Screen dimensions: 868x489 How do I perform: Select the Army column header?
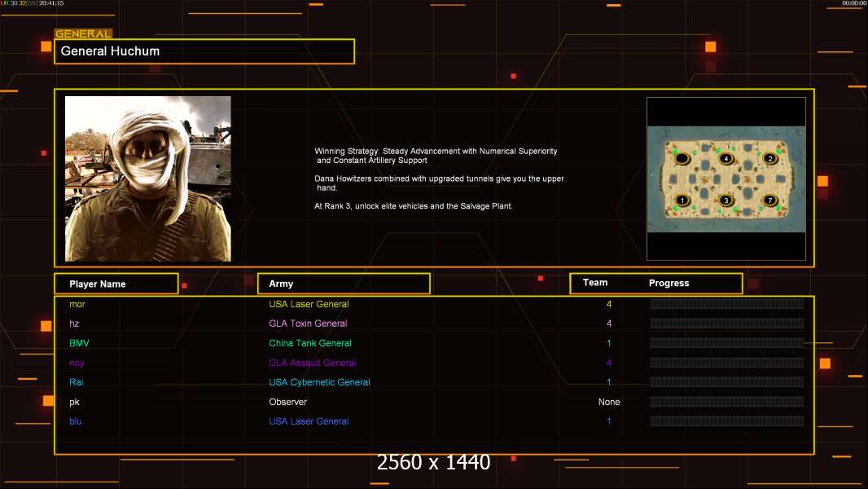tap(344, 284)
